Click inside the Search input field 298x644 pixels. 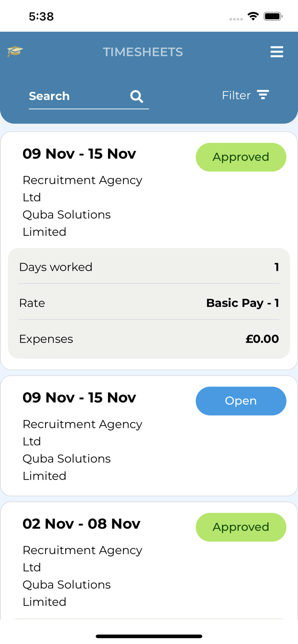65,96
